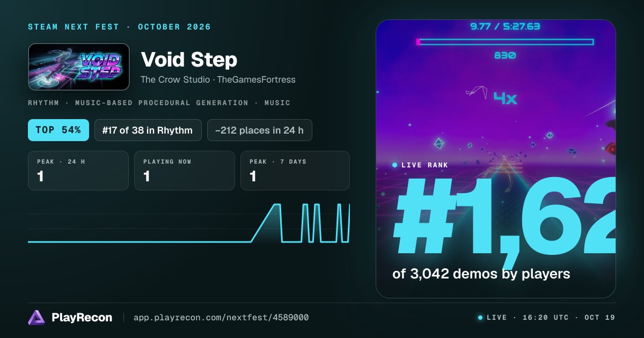Click the LIVE status dot in footer
The width and height of the screenshot is (644, 338).
tap(480, 318)
